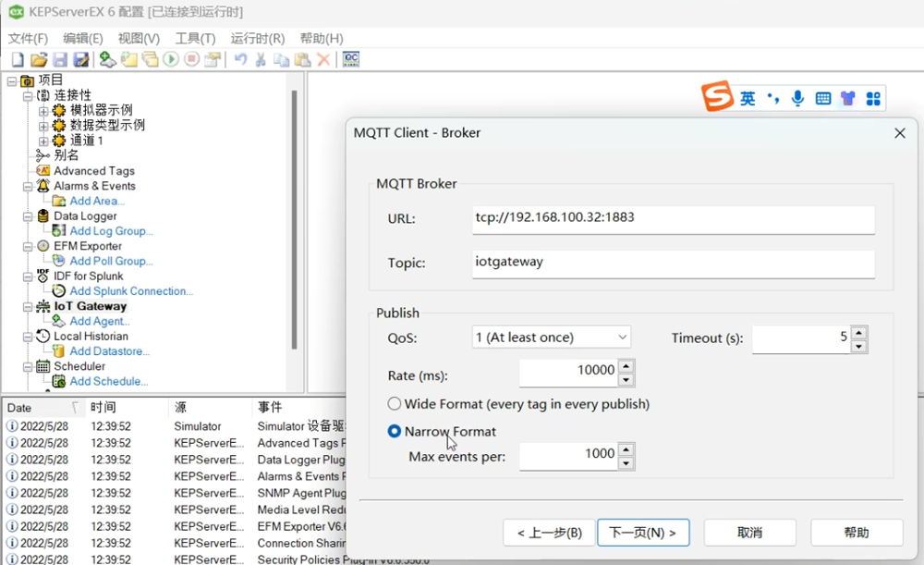Click the Copy toolbar icon
The width and height of the screenshot is (924, 565).
tap(282, 59)
